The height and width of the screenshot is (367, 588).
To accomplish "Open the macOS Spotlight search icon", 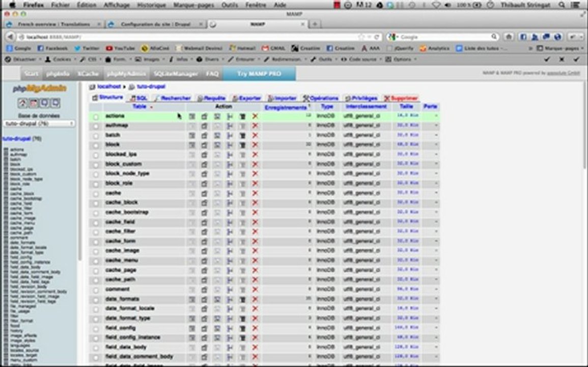I will pyautogui.click(x=562, y=5).
